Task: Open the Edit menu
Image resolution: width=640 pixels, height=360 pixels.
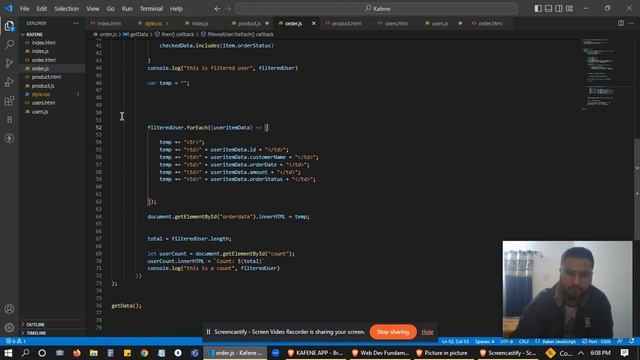Action: click(41, 9)
